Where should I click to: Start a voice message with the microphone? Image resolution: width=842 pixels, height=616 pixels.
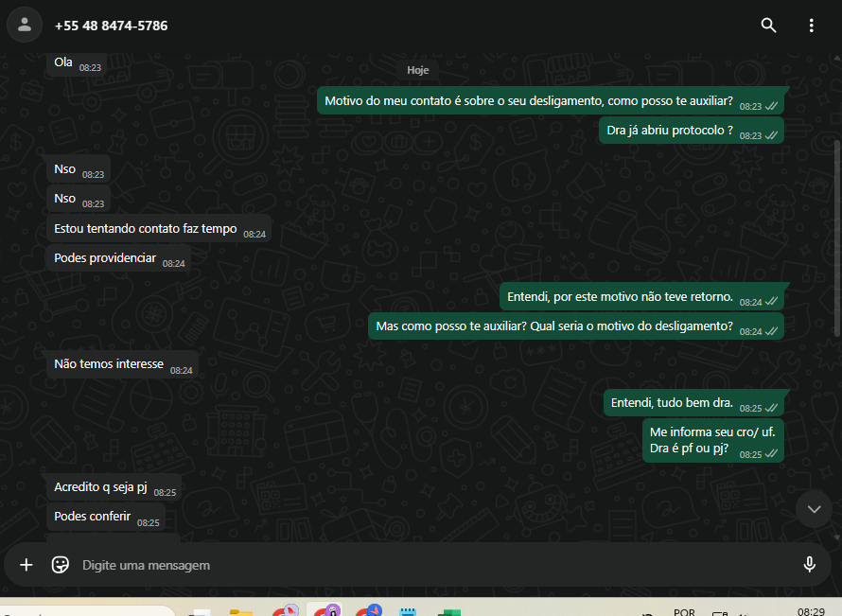point(809,565)
